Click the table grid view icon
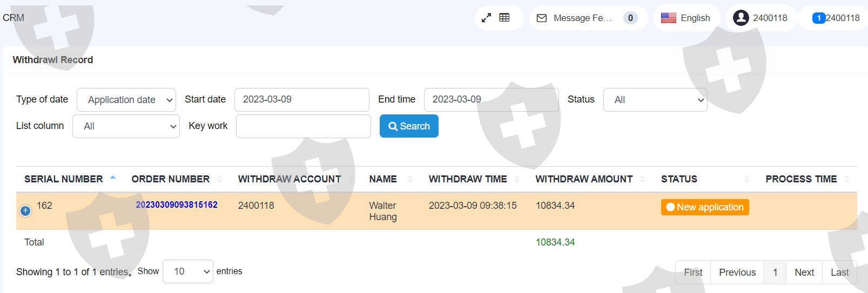The image size is (868, 293). pos(504,18)
